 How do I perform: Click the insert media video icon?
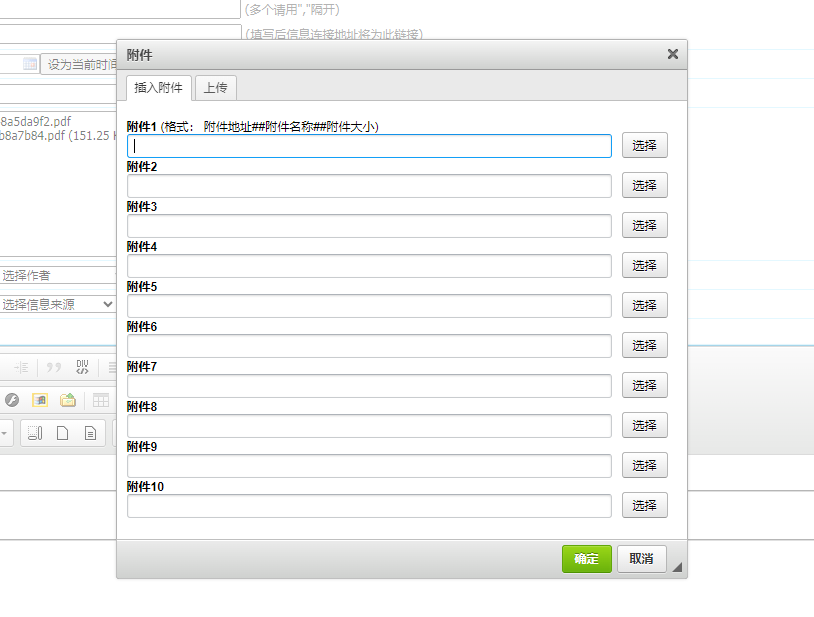coord(40,400)
